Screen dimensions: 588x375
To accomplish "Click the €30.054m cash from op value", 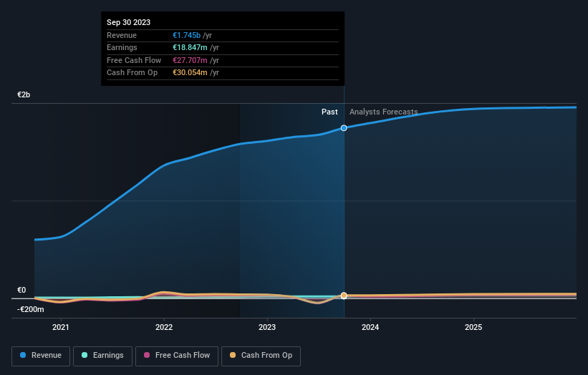I will click(x=190, y=73).
